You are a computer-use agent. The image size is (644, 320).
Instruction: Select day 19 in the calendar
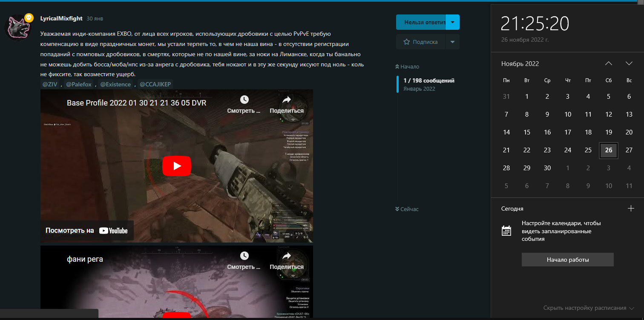click(x=609, y=132)
